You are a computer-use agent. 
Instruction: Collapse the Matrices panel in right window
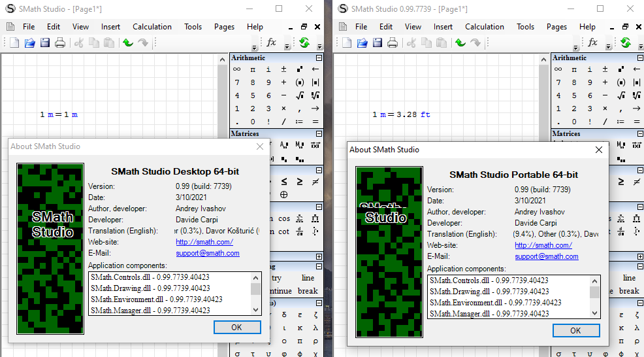639,134
